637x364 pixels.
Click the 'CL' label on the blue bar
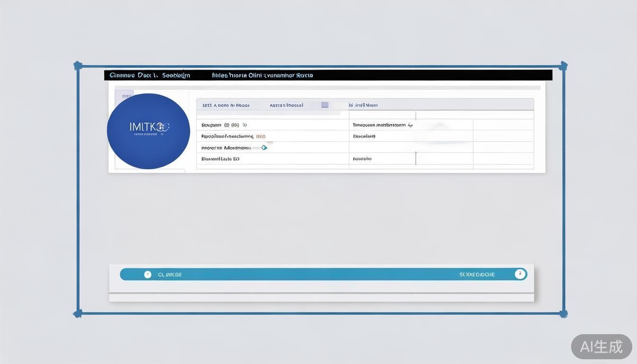pos(170,275)
